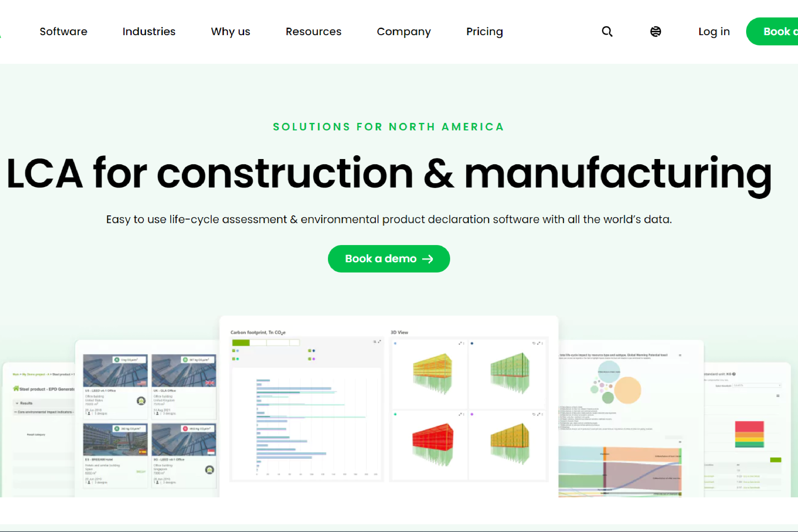The height and width of the screenshot is (532, 798).
Task: Click the search magnifier icon
Action: tap(607, 32)
